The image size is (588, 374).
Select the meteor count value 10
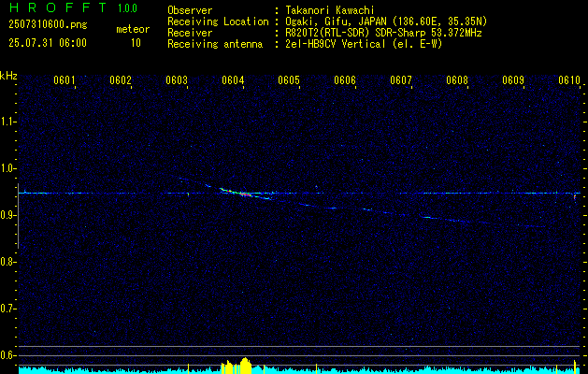[136, 43]
